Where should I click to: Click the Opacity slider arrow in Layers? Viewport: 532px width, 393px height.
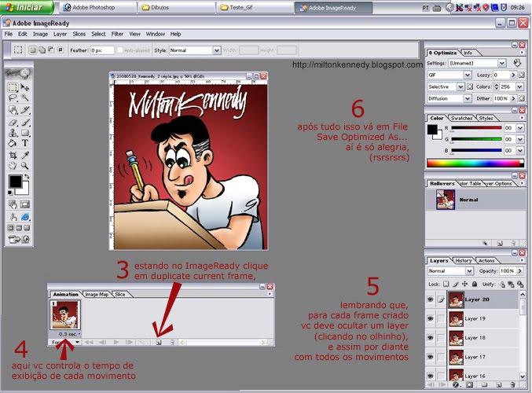pyautogui.click(x=519, y=271)
